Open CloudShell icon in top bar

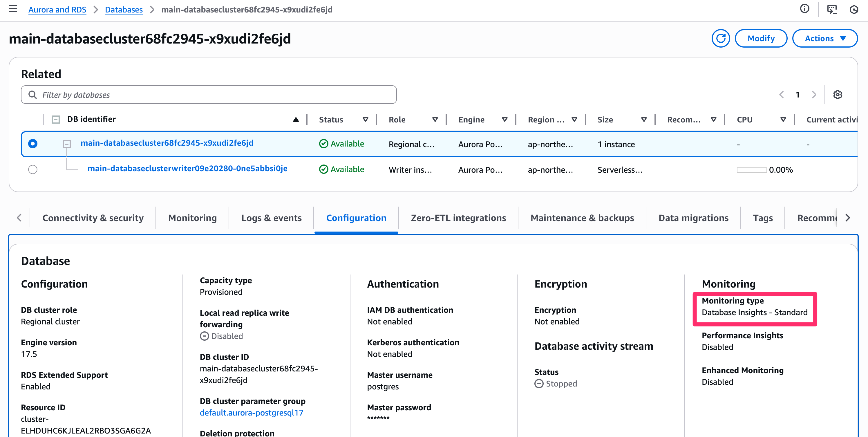(x=832, y=9)
